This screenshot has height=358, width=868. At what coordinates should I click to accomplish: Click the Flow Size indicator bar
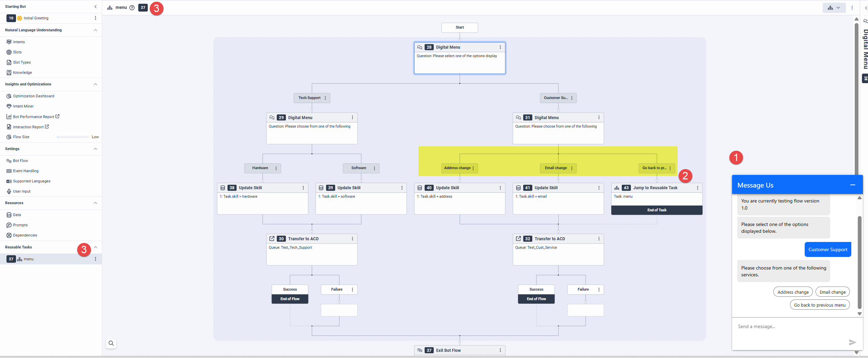tap(73, 137)
